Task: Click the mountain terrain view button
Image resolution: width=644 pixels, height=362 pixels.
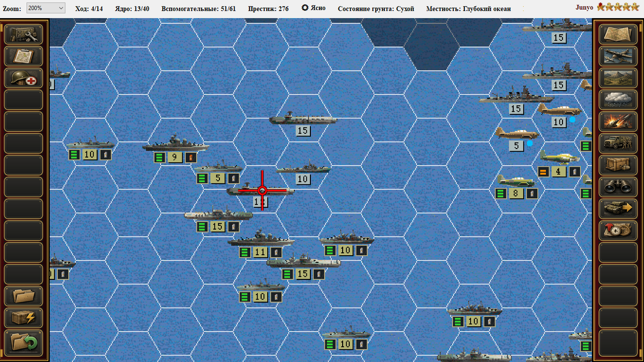Action: 617,78
